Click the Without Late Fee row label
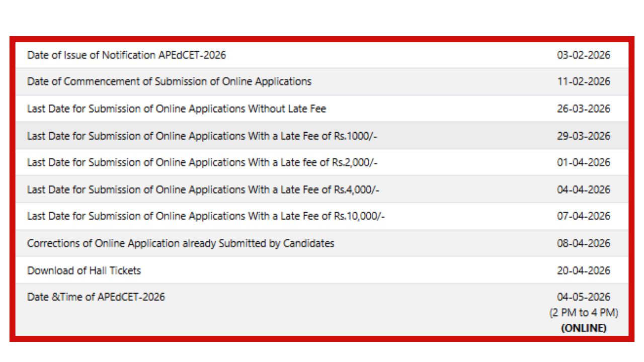Image resolution: width=644 pixels, height=362 pixels. (x=177, y=109)
